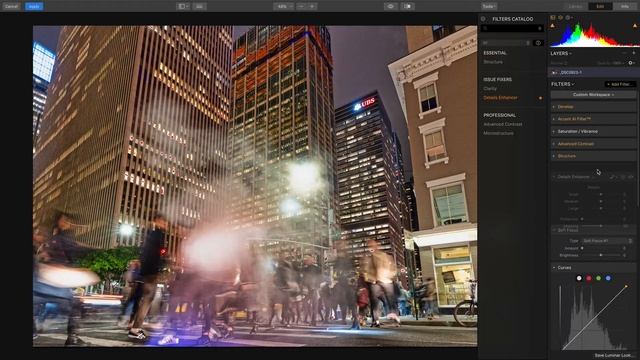
Task: Collapse the FILTERS section header
Action: coord(562,84)
